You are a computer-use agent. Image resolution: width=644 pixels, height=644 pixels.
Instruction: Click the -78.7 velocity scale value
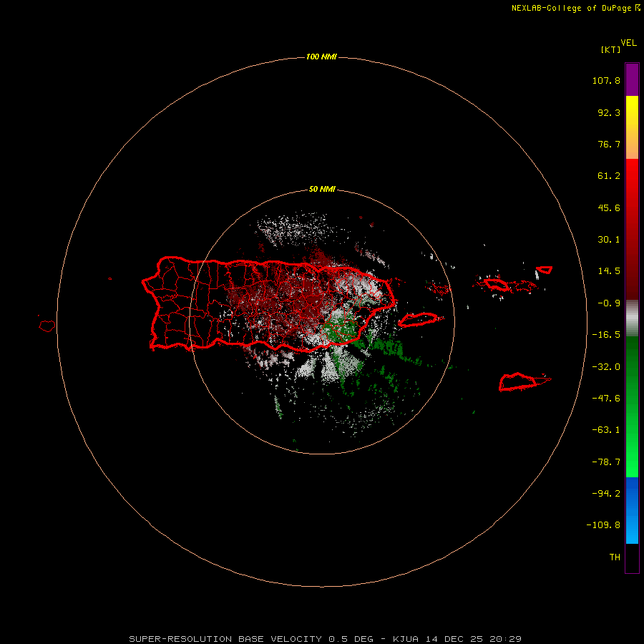point(606,462)
